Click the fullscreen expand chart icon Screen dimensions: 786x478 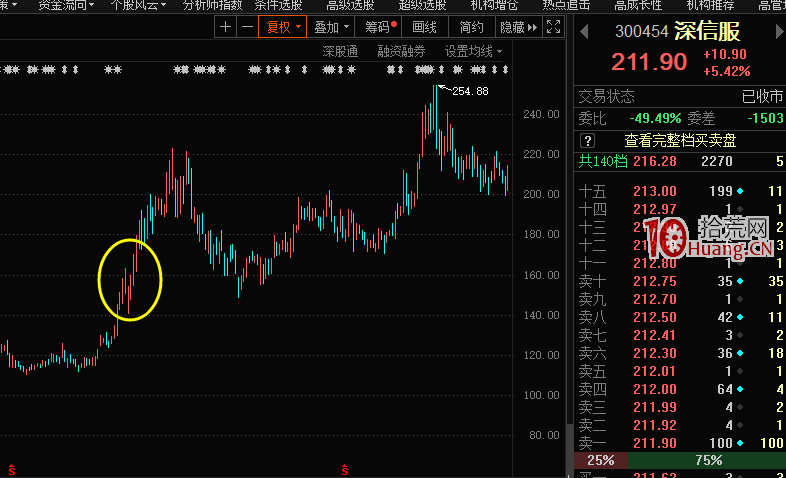(554, 27)
